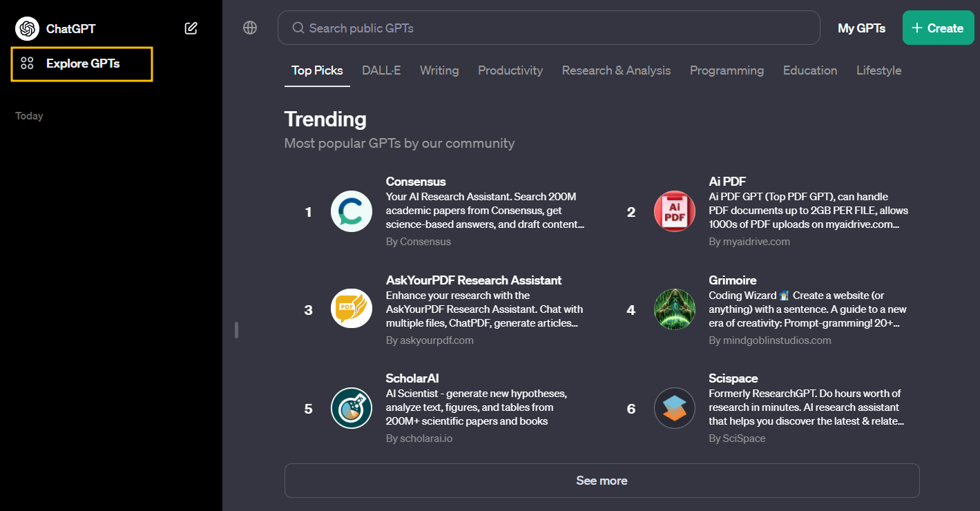The width and height of the screenshot is (980, 511).
Task: Click rank number 6 beside Scispace
Action: [631, 409]
